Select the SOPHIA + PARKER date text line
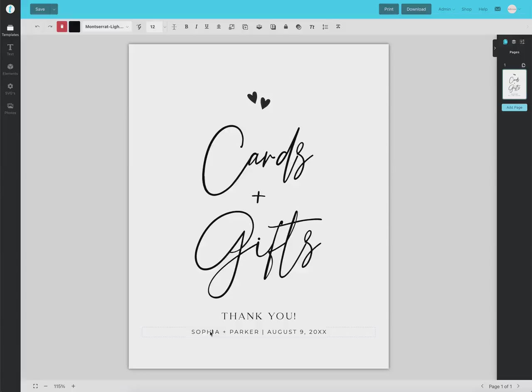Screen dimensions: 532x392 tap(259, 332)
